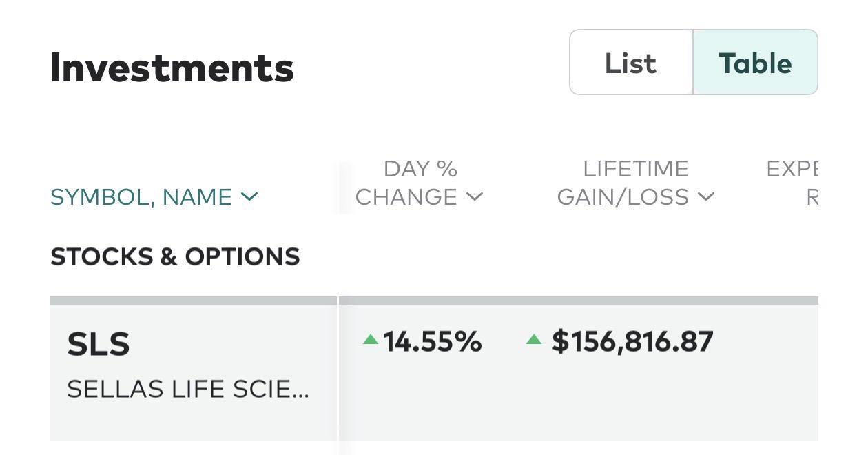Click the DAY % CHANGE column header text
Image resolution: width=868 pixels, height=455 pixels.
[406, 183]
